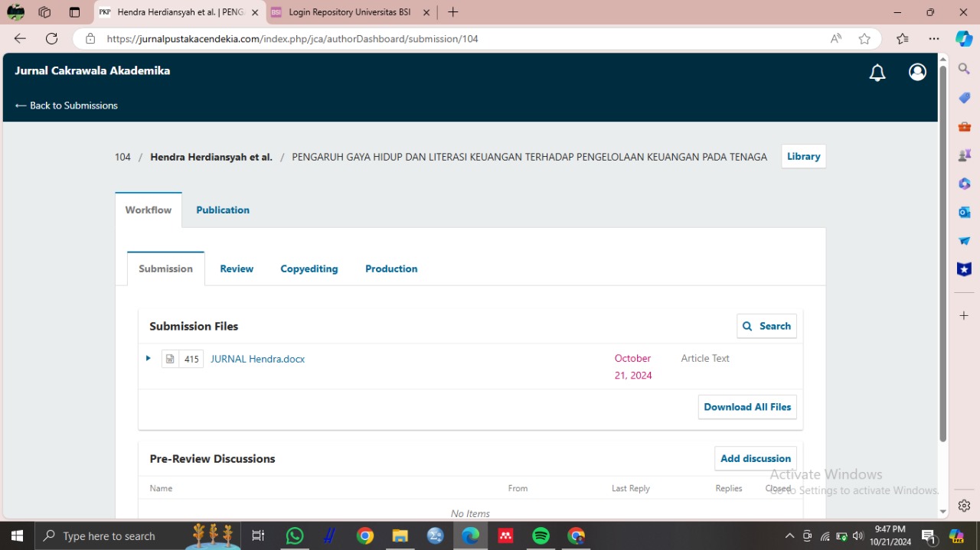Open the notification center icon

pyautogui.click(x=929, y=536)
